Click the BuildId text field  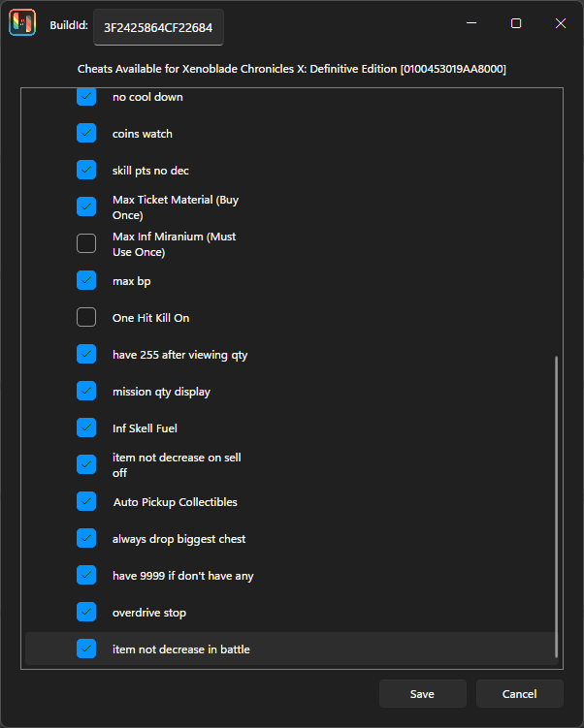(158, 27)
